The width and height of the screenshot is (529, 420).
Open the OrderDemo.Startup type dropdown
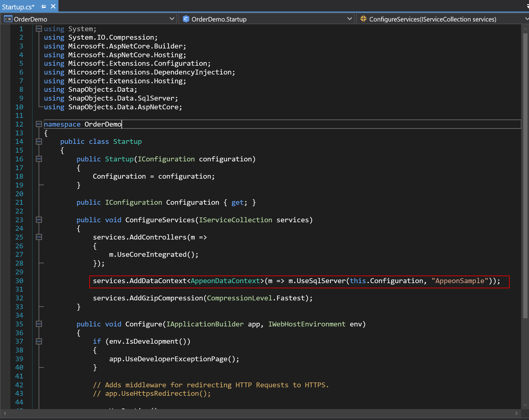pos(350,19)
